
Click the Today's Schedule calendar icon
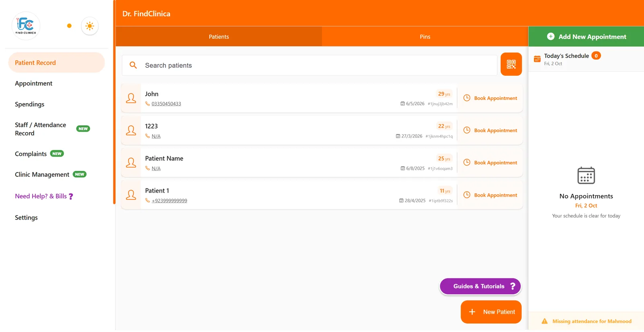[x=537, y=59]
